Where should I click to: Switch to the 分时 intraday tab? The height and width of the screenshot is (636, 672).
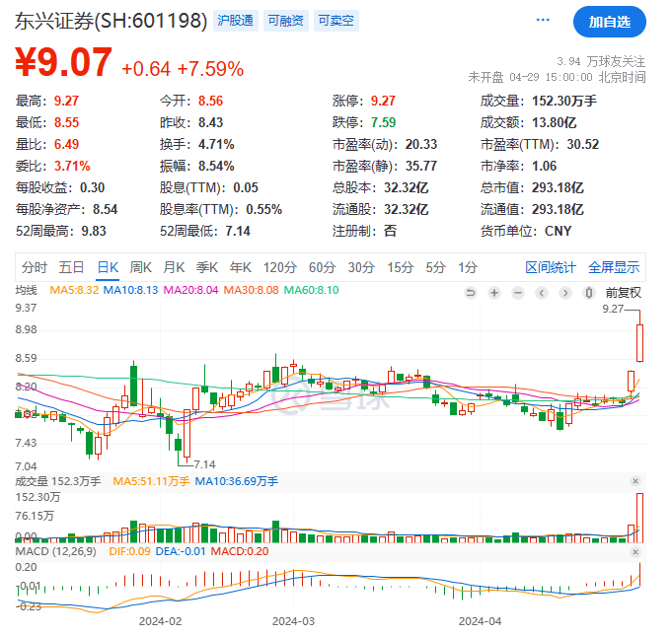pyautogui.click(x=34, y=267)
